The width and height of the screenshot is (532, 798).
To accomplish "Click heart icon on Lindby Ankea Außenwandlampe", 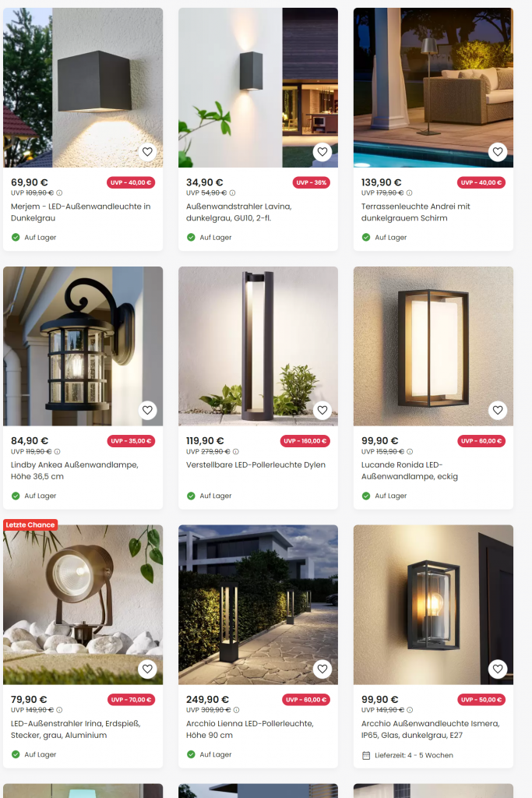I will [x=147, y=410].
